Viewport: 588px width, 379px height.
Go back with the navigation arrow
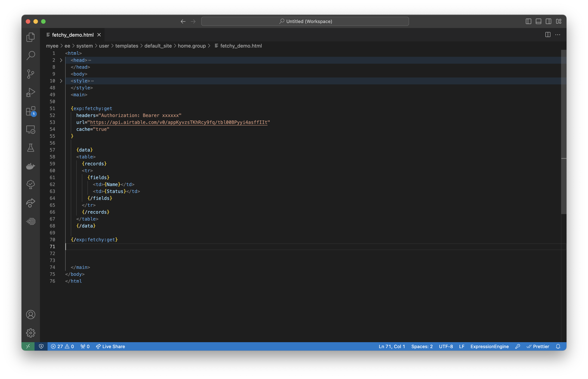click(183, 21)
